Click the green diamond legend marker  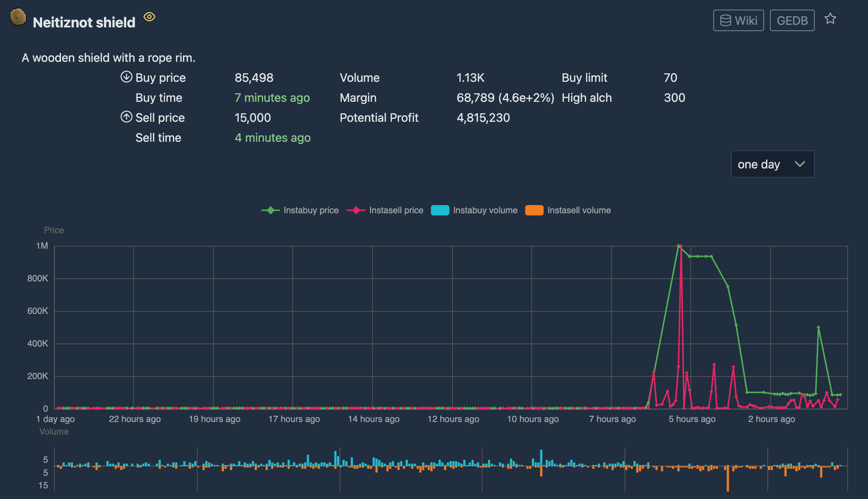point(270,210)
